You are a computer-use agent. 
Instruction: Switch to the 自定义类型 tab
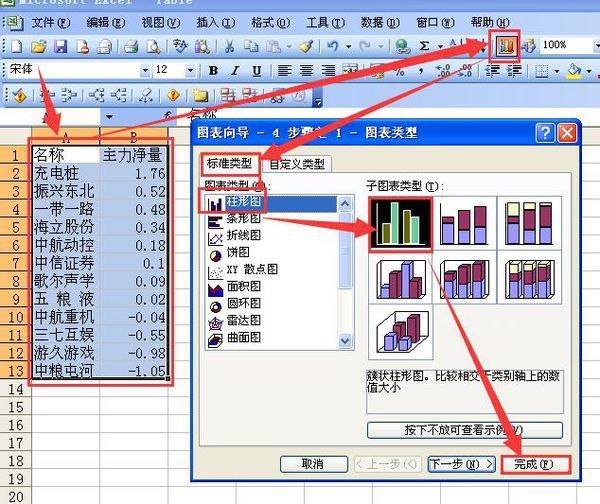tap(297, 165)
